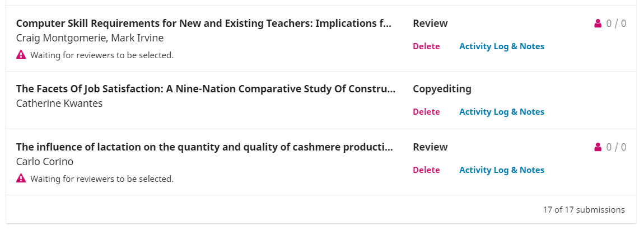Open Activity Log & Notes for Job Satisfaction submission
The height and width of the screenshot is (230, 644).
click(502, 112)
